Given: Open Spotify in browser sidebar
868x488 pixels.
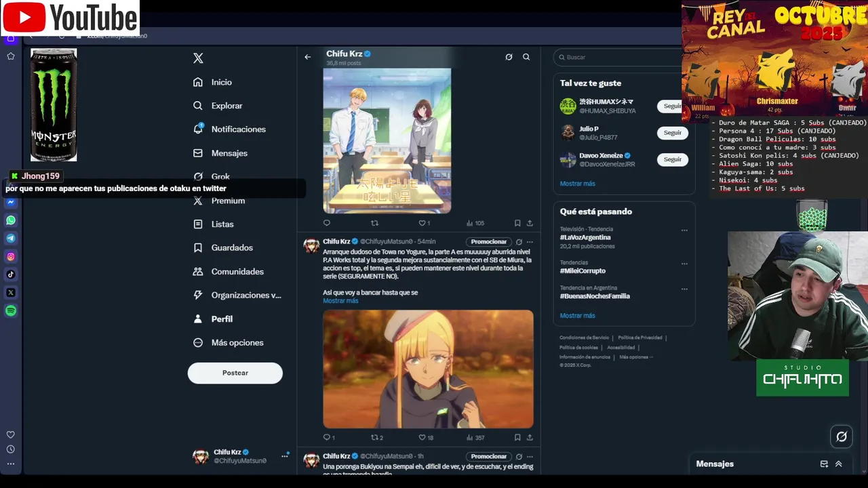Looking at the screenshot, I should tap(11, 311).
